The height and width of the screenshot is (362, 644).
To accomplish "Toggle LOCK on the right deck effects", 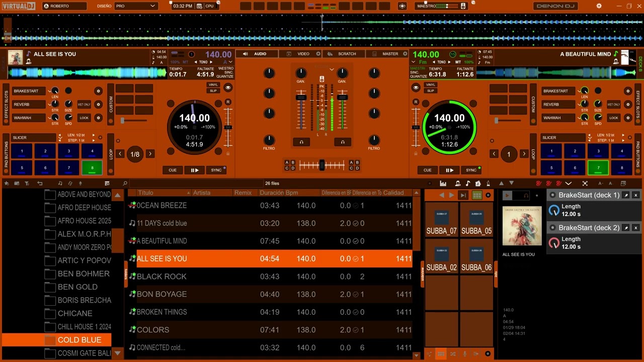I will [x=613, y=118].
